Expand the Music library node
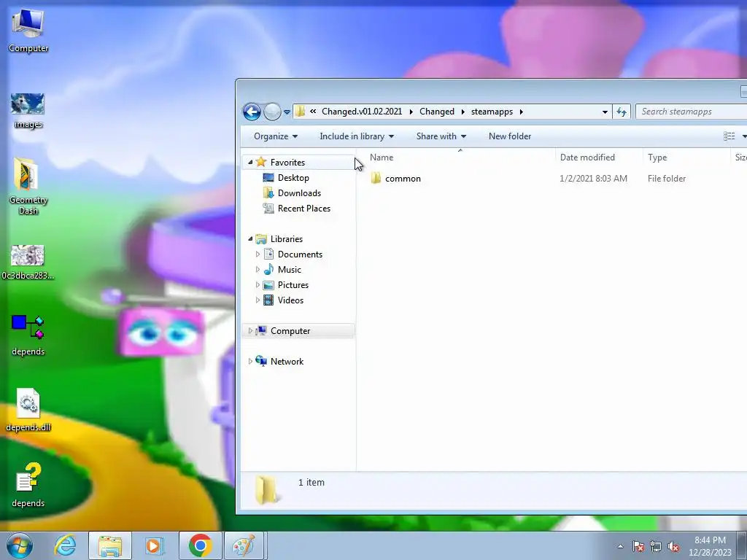This screenshot has width=747, height=560. 258,270
